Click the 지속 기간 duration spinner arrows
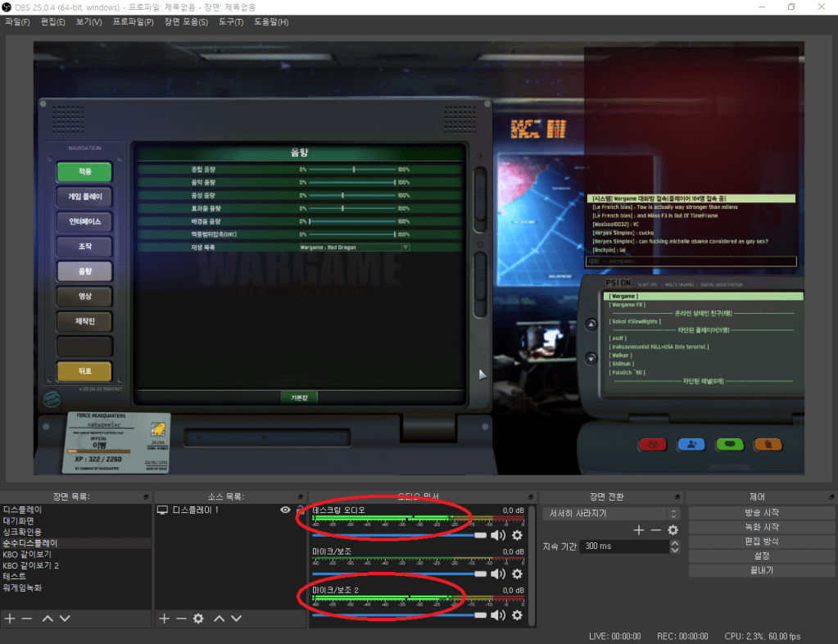The width and height of the screenshot is (838, 644). point(674,546)
